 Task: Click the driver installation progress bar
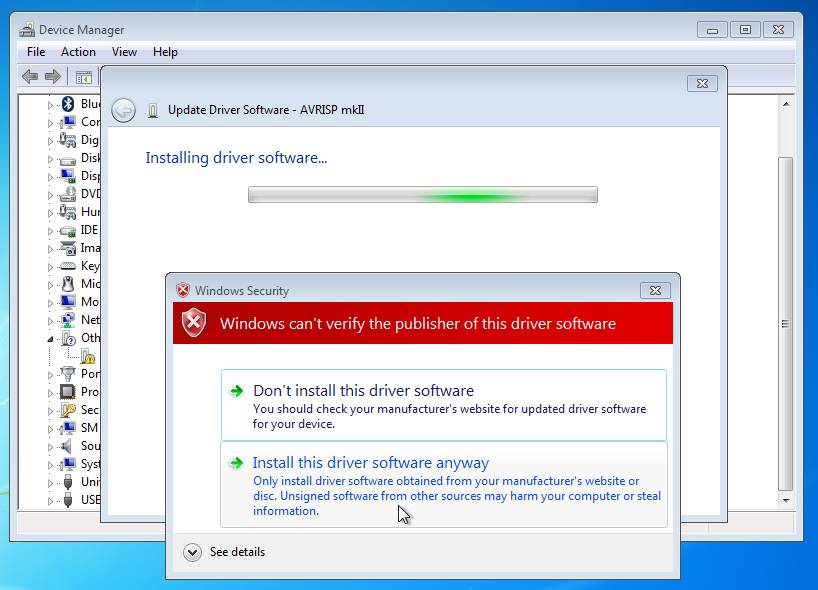pos(422,195)
